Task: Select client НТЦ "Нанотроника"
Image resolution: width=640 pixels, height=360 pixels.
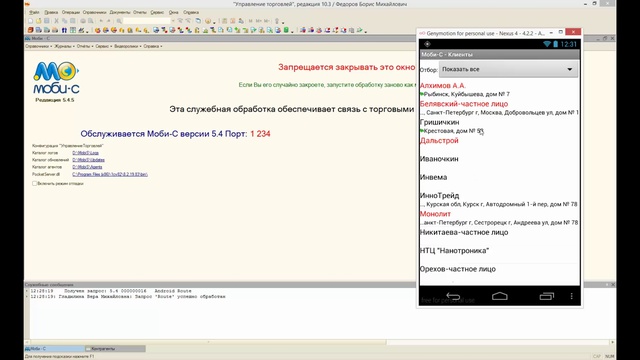Action: [x=500, y=255]
